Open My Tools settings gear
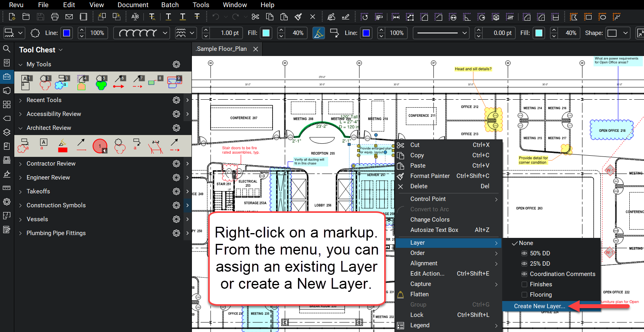The width and height of the screenshot is (644, 332). click(x=176, y=64)
